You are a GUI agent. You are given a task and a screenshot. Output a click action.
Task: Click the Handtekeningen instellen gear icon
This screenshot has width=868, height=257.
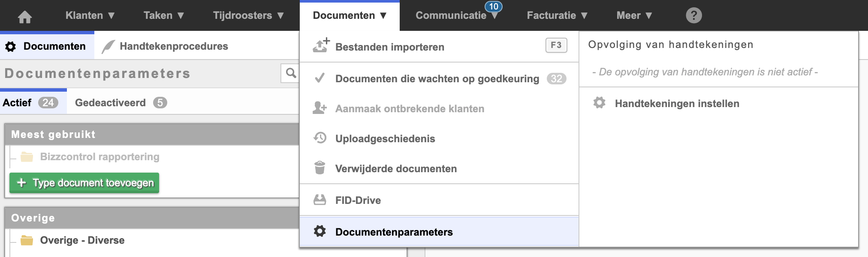(599, 103)
